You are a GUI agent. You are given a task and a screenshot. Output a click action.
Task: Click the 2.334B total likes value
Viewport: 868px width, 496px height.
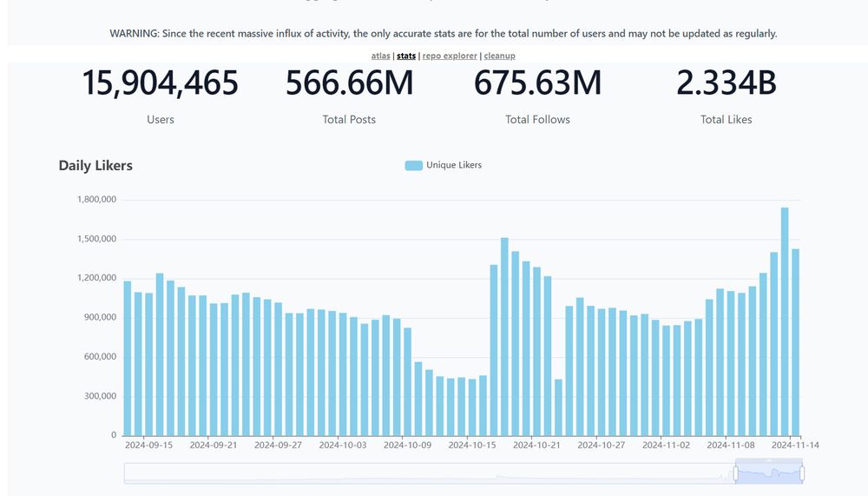(727, 83)
